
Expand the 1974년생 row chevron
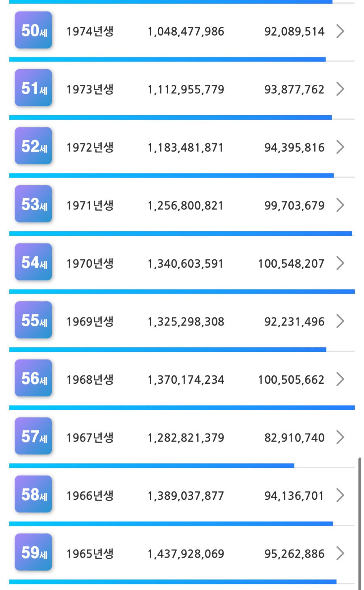coord(340,31)
